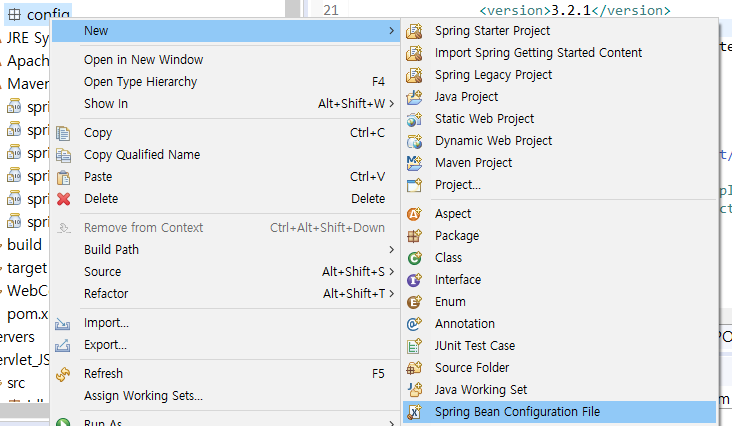Click the Maven Project icon
Viewport: 732px width, 426px height.
click(x=414, y=163)
